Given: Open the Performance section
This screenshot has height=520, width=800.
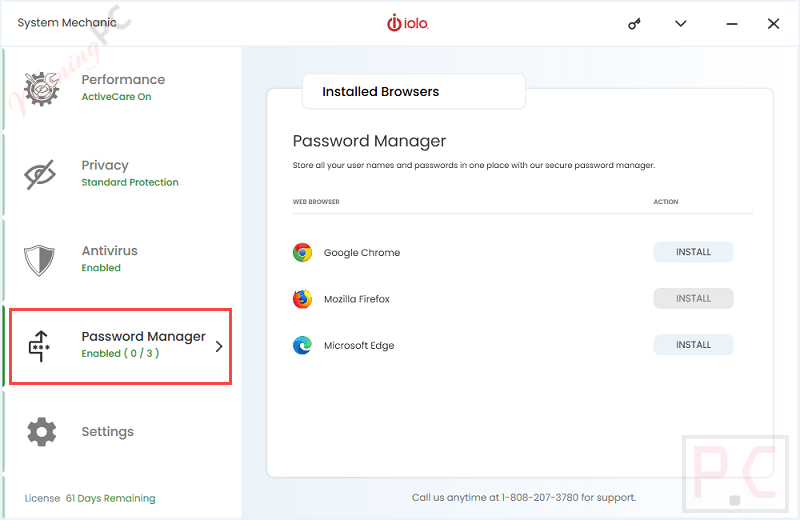Looking at the screenshot, I should [x=122, y=89].
